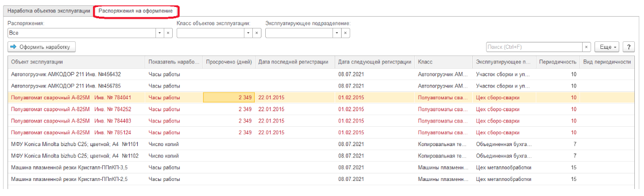Click highlighted 2 349 overdue days cell
644x196 pixels.
click(x=229, y=98)
